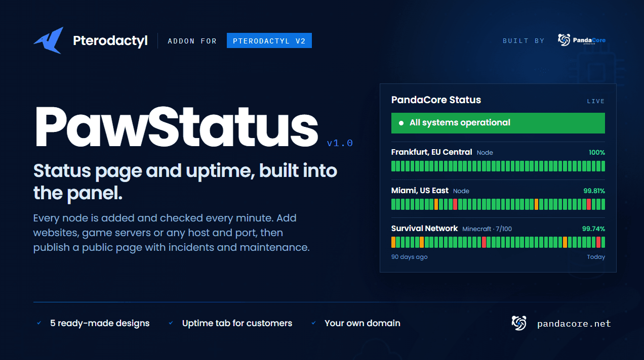The height and width of the screenshot is (360, 644).
Task: Open the pandacore.net link
Action: (x=574, y=324)
